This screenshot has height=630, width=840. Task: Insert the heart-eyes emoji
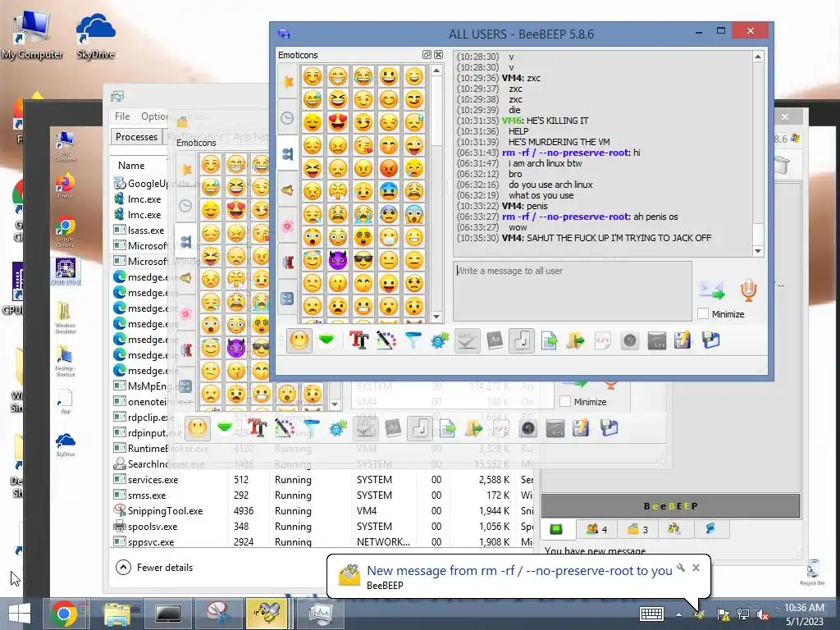(337, 122)
